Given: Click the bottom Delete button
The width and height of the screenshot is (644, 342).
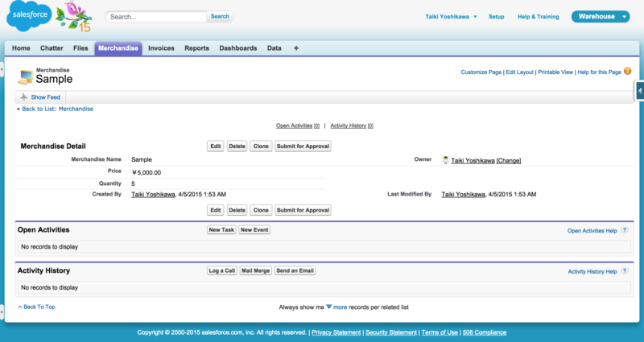Looking at the screenshot, I should 237,210.
